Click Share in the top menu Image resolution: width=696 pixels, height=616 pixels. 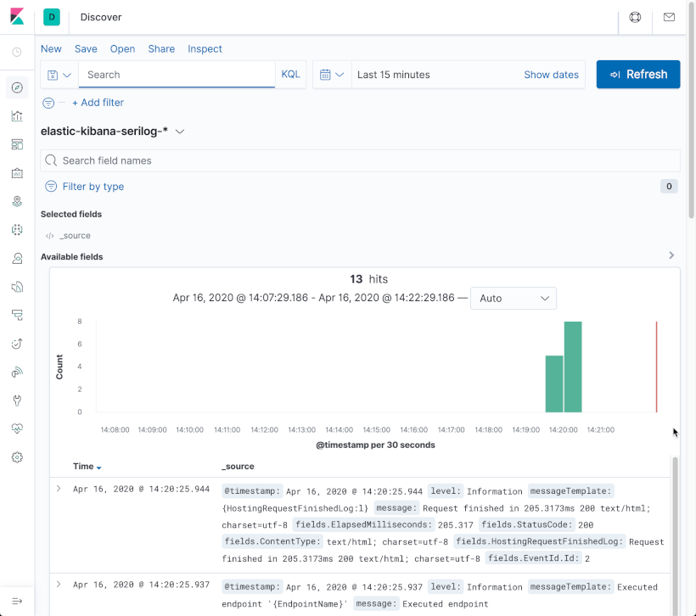[x=161, y=49]
